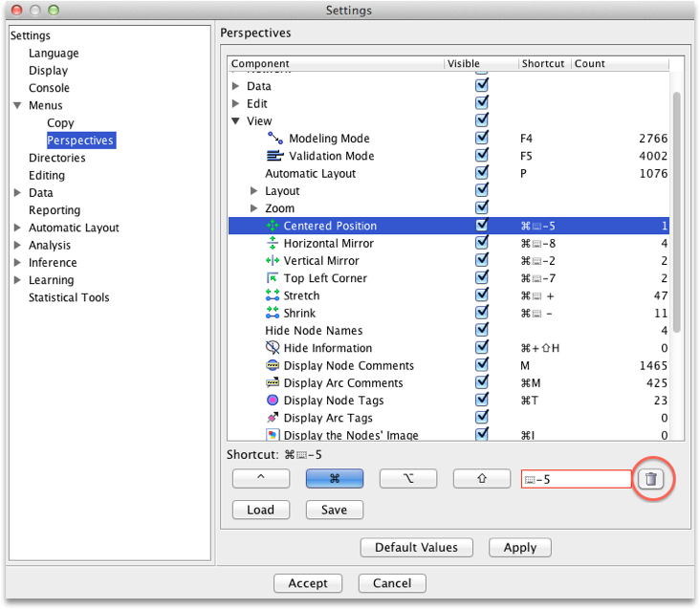Click the Shortcut column header
Image resolution: width=700 pixels, height=609 pixels.
(545, 63)
